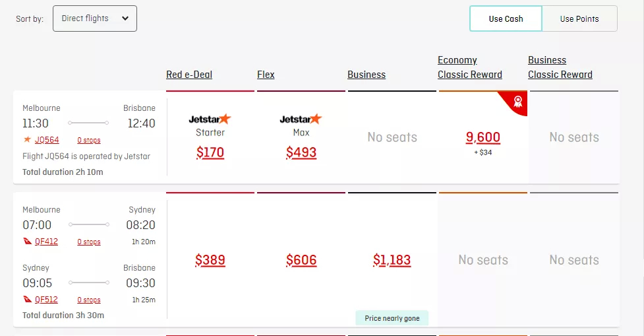Click the Jetstar Starter logo

pos(210,119)
